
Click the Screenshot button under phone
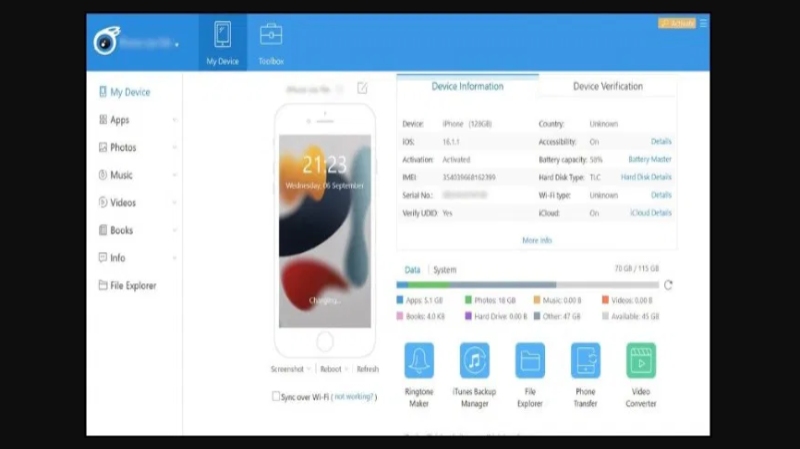[x=287, y=369]
